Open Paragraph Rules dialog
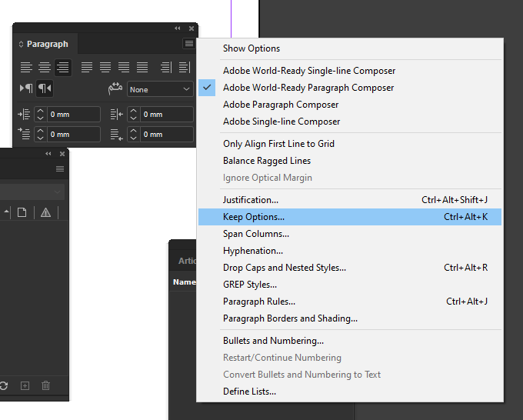This screenshot has height=420, width=523. pos(350,302)
